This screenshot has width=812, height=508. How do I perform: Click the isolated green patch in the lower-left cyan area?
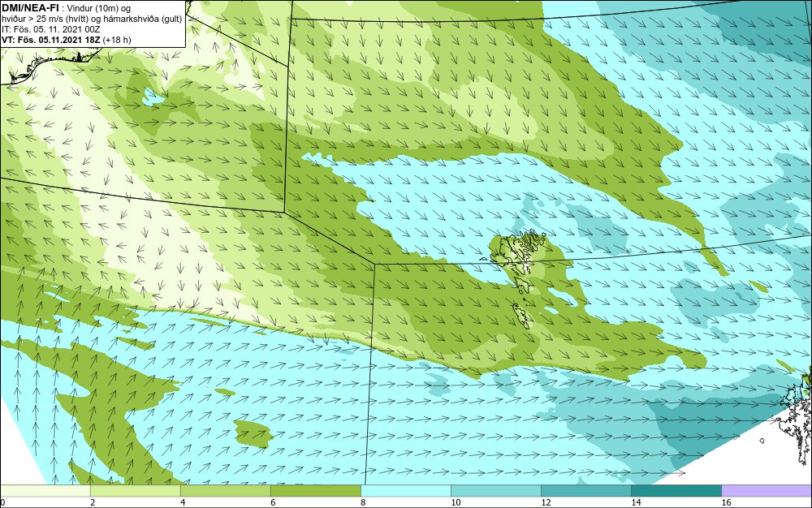coord(253,433)
